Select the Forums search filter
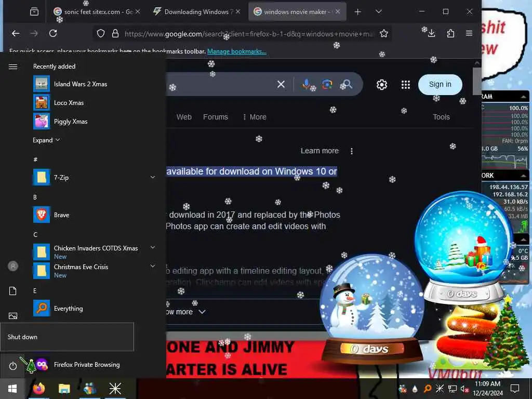 [x=216, y=117]
